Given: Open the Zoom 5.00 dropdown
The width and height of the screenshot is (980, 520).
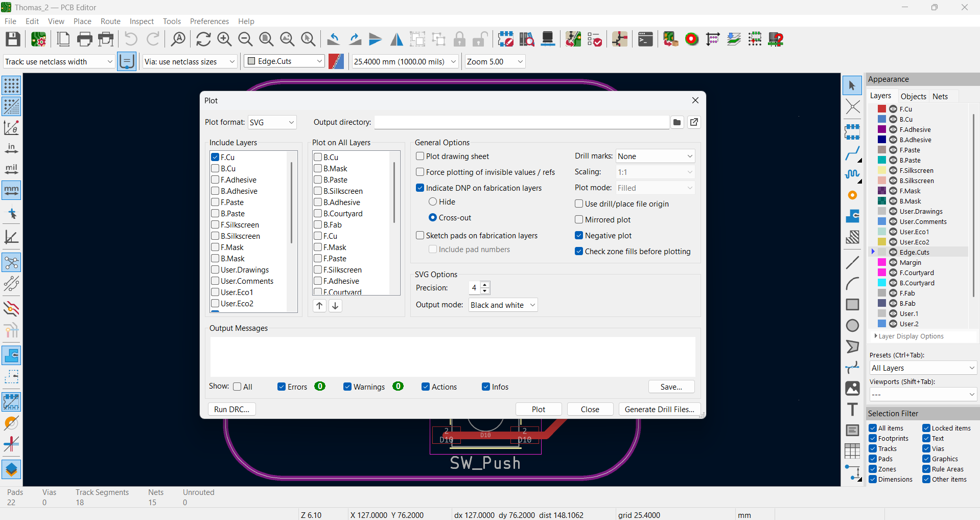Looking at the screenshot, I should (x=495, y=61).
